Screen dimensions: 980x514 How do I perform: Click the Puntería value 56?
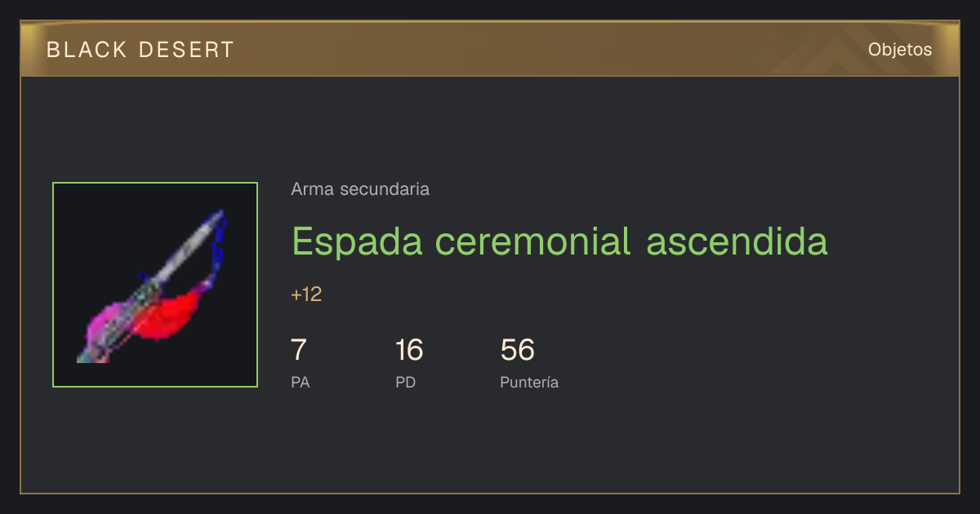pos(517,350)
